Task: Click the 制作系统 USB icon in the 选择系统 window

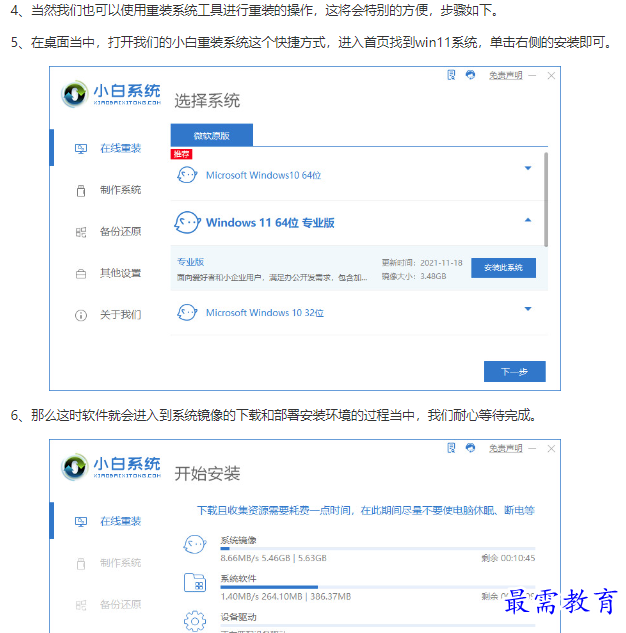Action: click(x=81, y=190)
